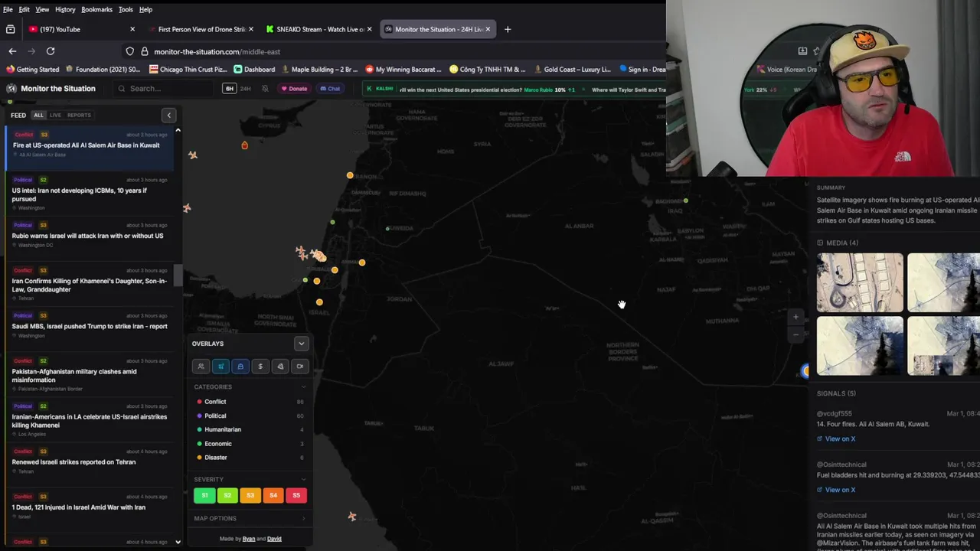Close the YouTube tab
980x551 pixels.
132,29
